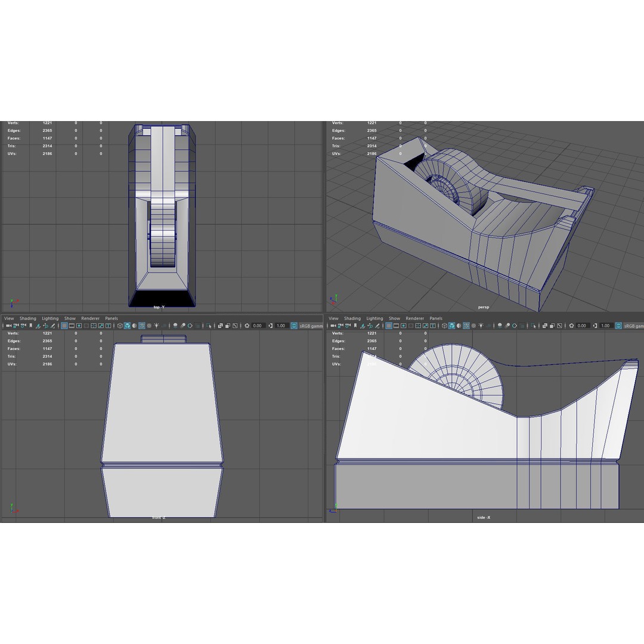Viewport: 644px width, 644px height.
Task: Click Bookmarks icon in side-X panel toolbar
Action: pyautogui.click(x=355, y=326)
